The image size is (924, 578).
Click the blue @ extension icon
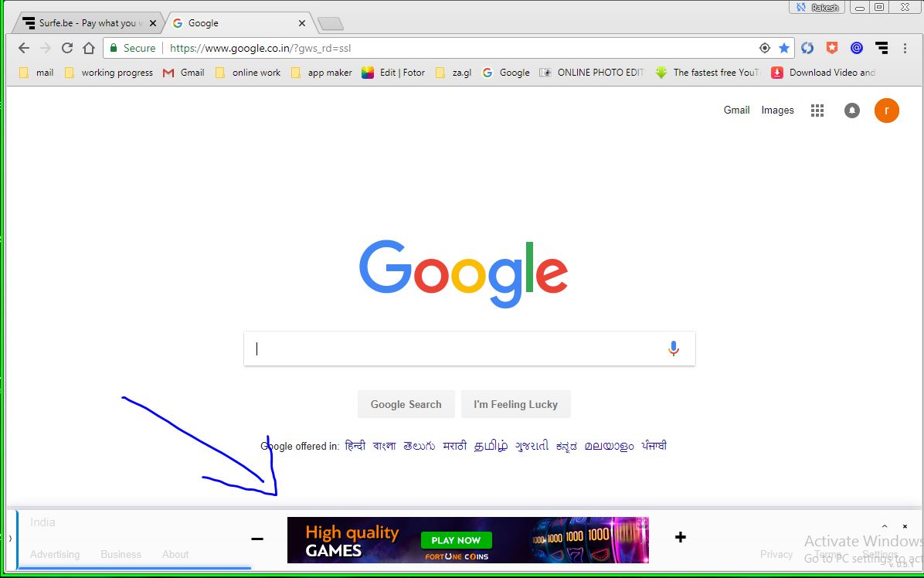[857, 49]
